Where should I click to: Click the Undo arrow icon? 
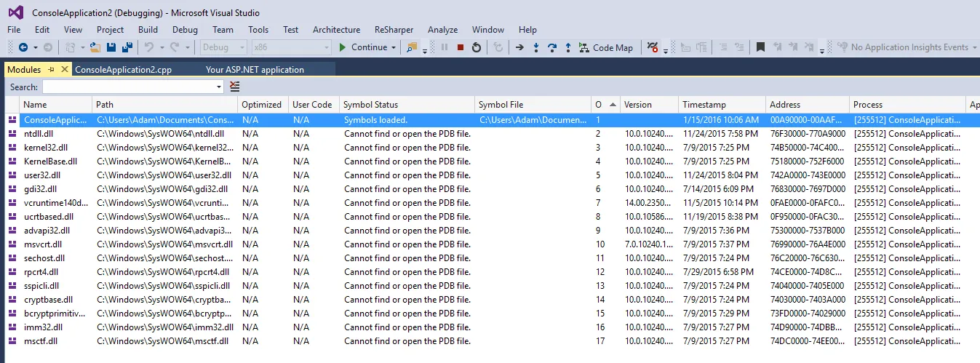148,47
